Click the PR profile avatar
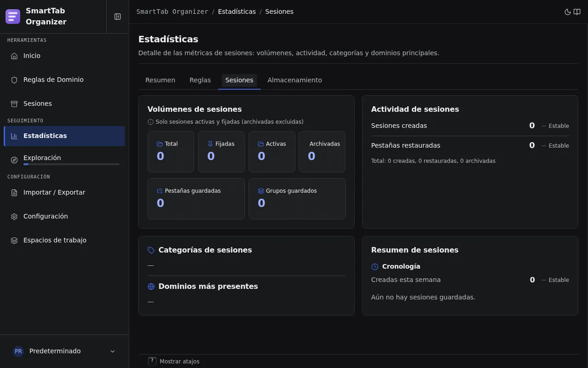This screenshot has height=368, width=588. pos(18,351)
